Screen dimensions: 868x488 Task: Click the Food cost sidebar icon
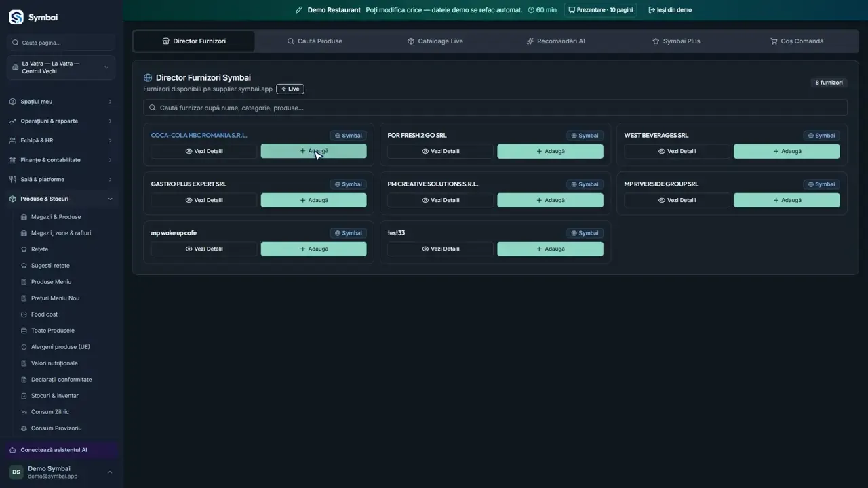[x=24, y=314]
